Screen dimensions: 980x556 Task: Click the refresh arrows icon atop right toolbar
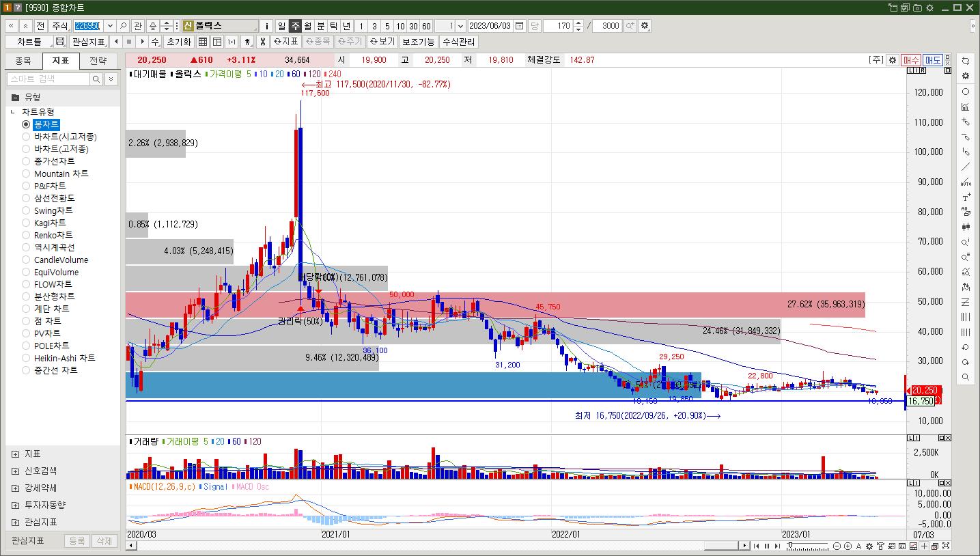point(966,61)
